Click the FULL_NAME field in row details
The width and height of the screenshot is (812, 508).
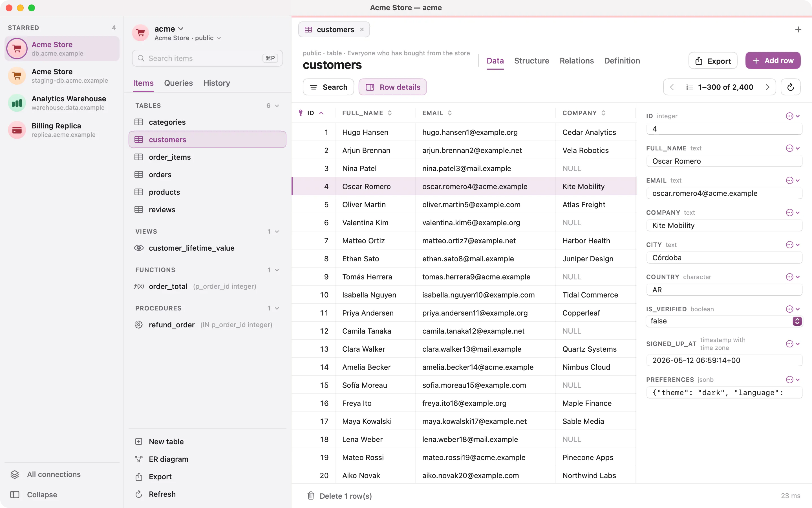724,161
